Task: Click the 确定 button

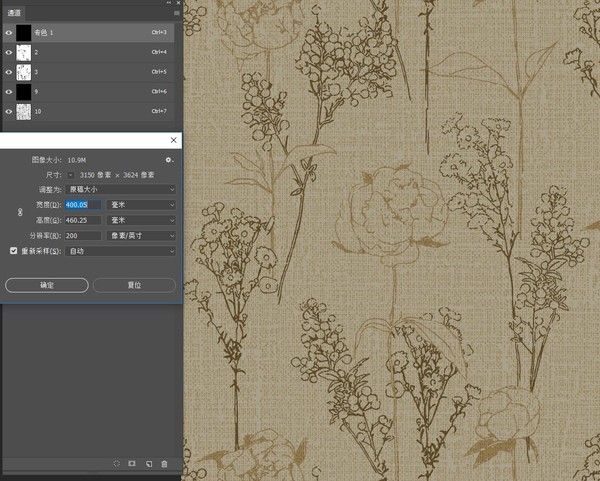Action: click(x=47, y=285)
